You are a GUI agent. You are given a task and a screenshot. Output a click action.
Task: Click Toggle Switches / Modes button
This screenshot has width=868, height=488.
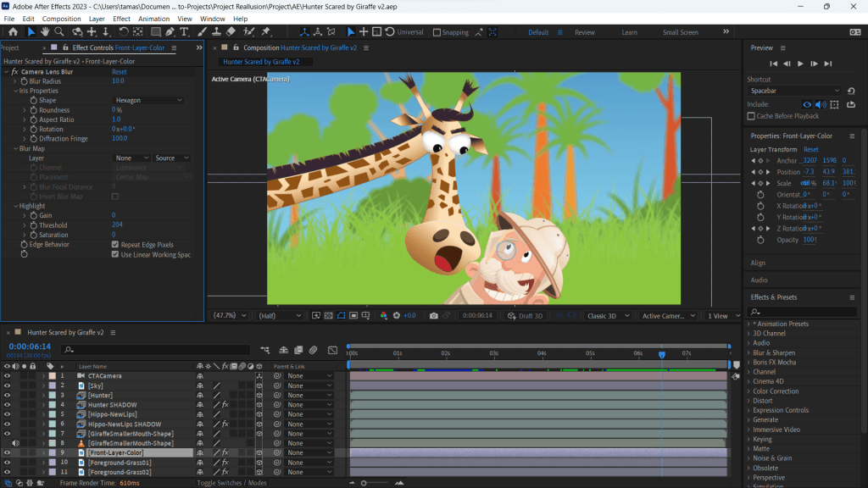[231, 483]
